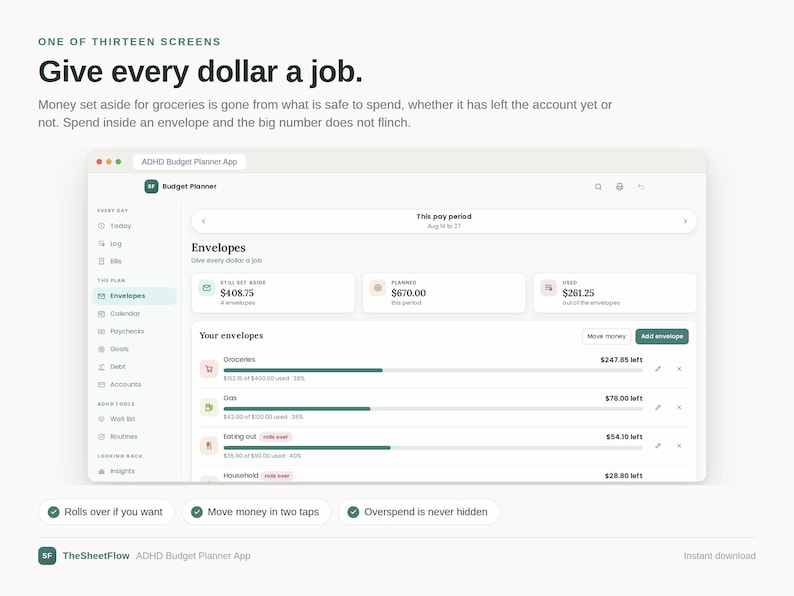The image size is (794, 596).
Task: Open Calendar in the sidebar
Action: (134, 313)
